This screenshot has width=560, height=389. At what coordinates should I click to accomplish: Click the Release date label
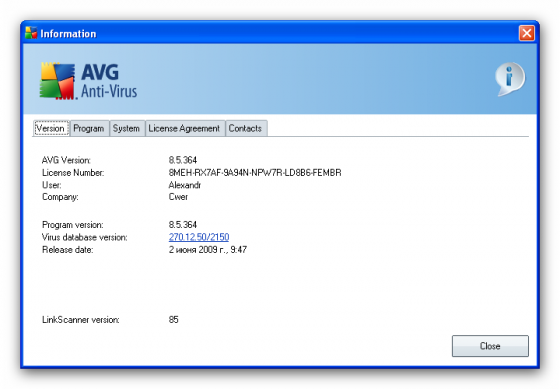(68, 250)
